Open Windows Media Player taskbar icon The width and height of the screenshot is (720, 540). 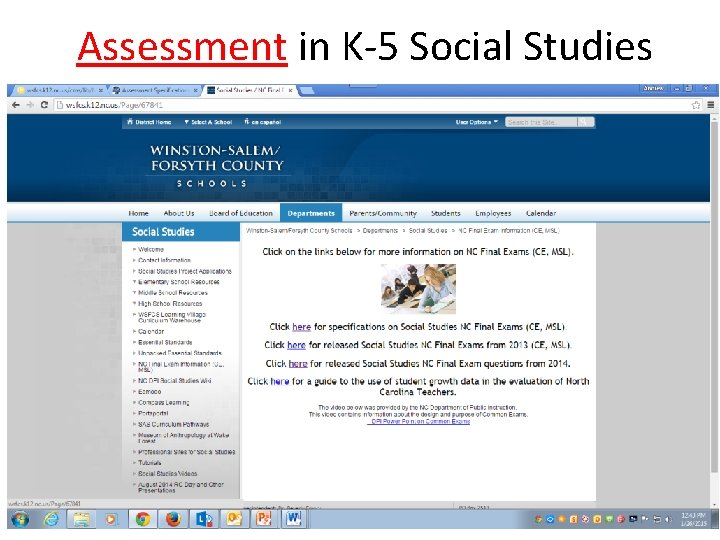click(111, 519)
